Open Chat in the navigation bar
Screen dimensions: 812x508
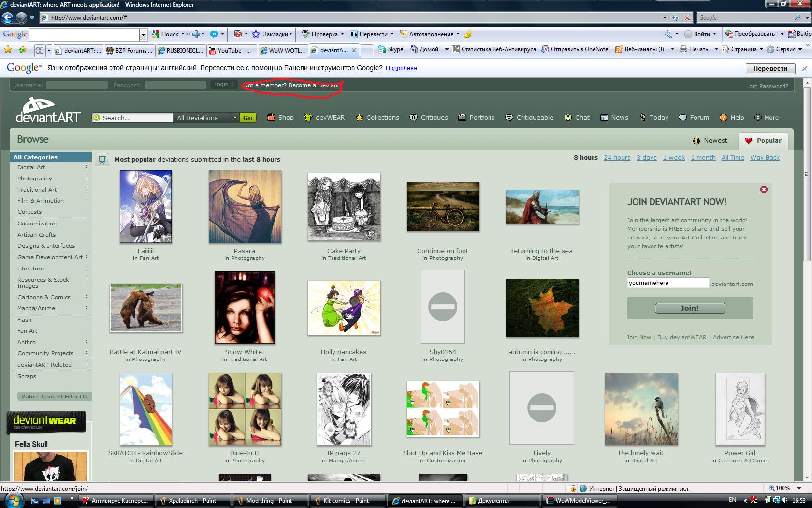click(x=577, y=118)
